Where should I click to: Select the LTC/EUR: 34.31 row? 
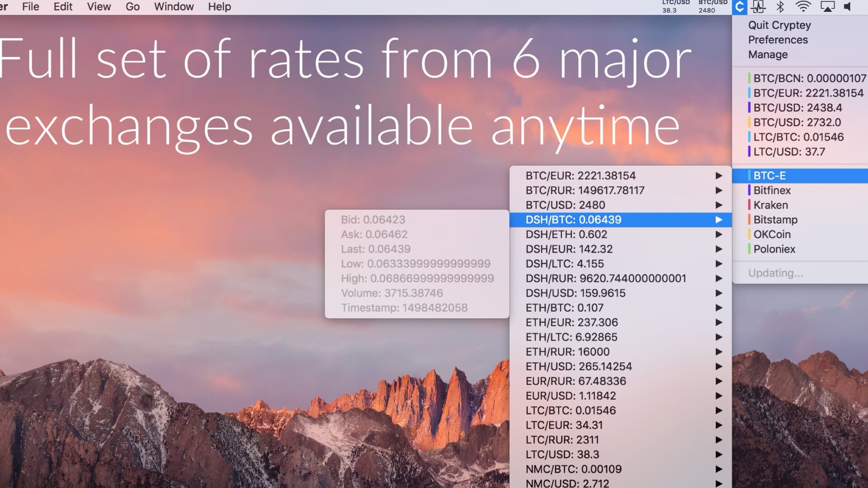pyautogui.click(x=620, y=425)
